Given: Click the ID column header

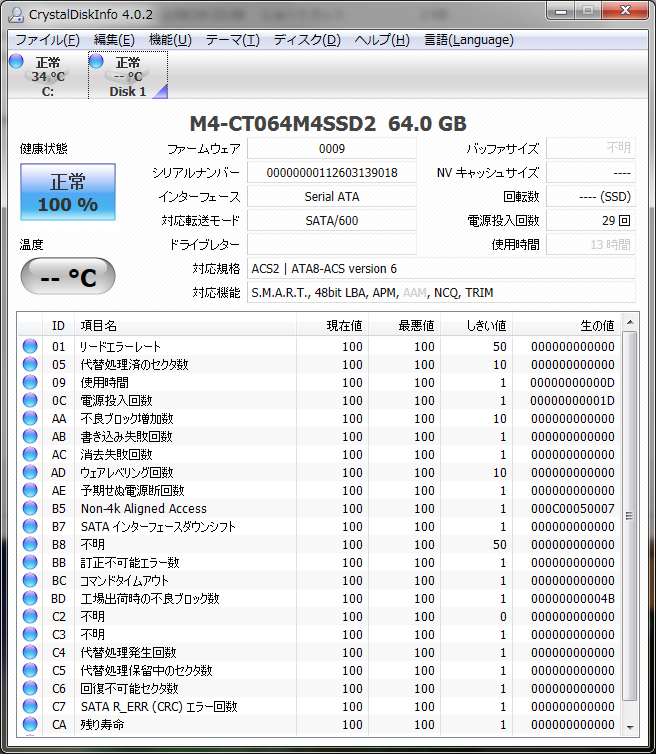Looking at the screenshot, I should (x=58, y=326).
